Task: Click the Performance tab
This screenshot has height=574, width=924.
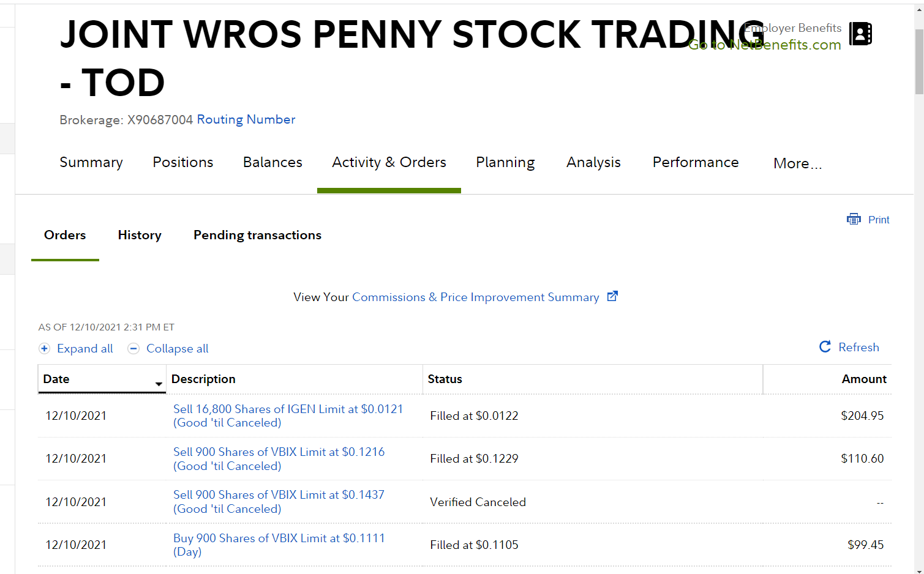Action: 695,162
